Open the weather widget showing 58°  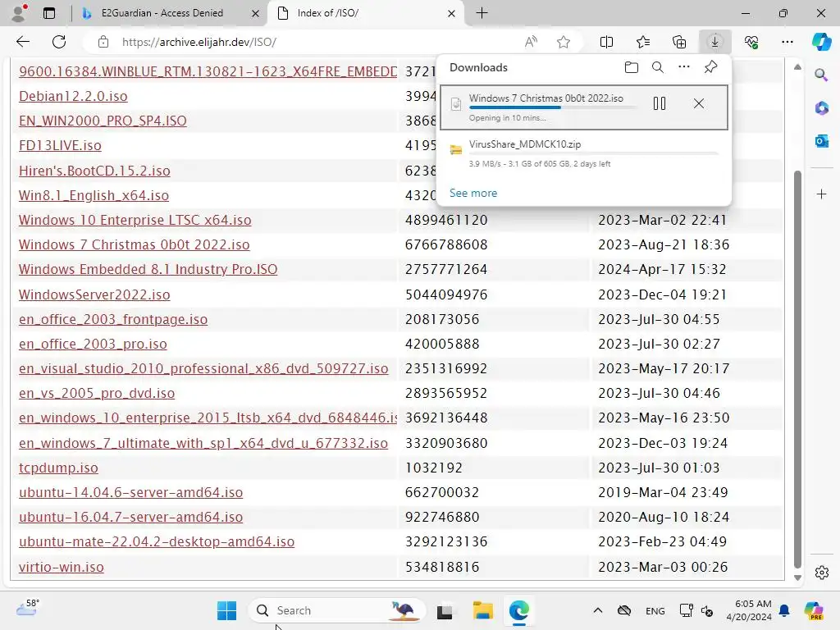(27, 608)
